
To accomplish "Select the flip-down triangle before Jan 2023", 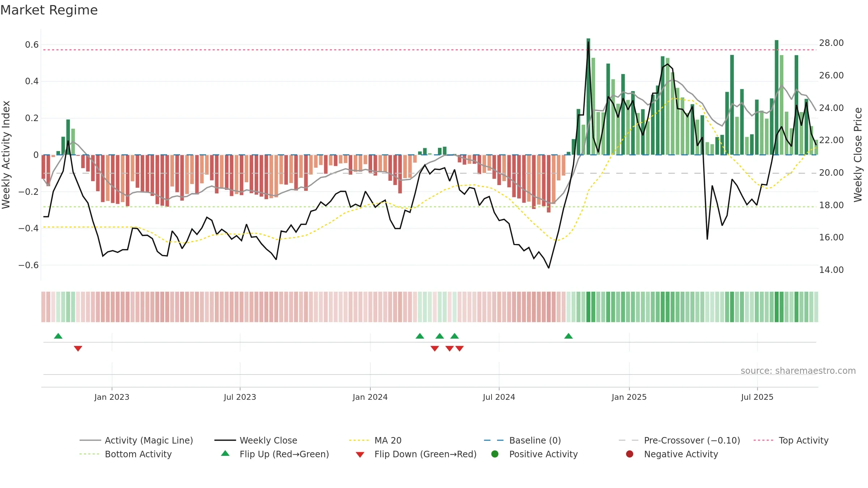I will (78, 348).
